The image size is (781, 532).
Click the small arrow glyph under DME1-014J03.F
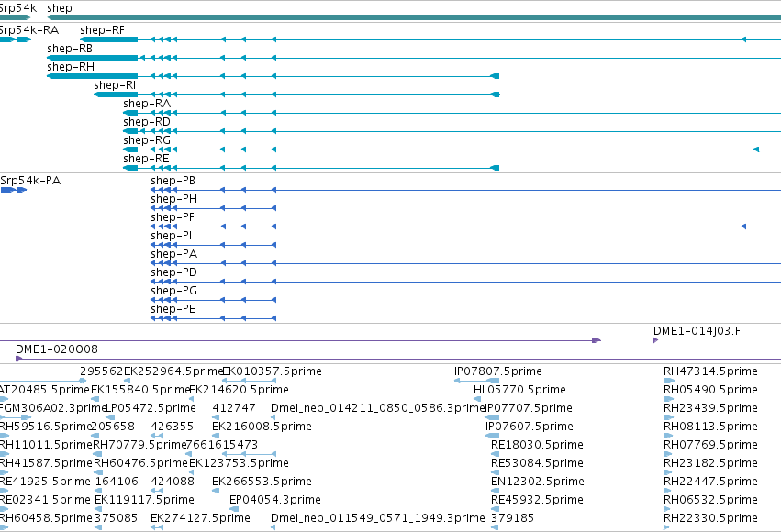click(x=655, y=340)
